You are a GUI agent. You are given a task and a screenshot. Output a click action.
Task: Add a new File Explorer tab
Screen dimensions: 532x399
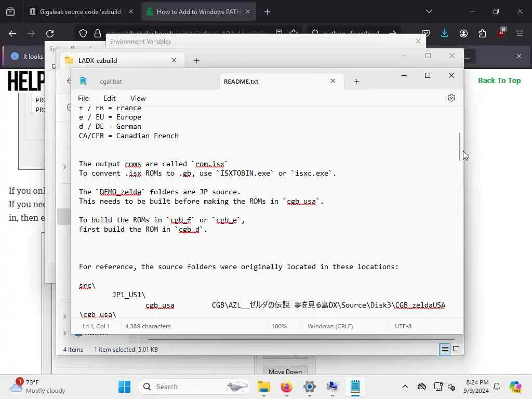coord(196,61)
